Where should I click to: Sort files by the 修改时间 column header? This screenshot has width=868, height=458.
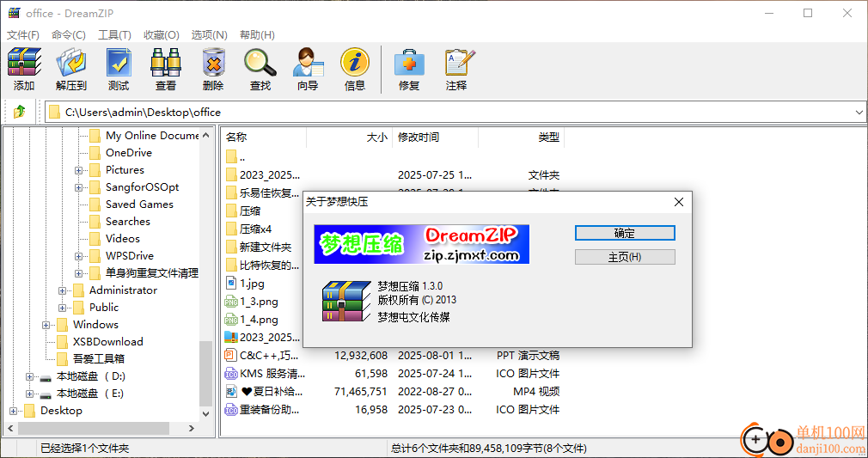435,137
